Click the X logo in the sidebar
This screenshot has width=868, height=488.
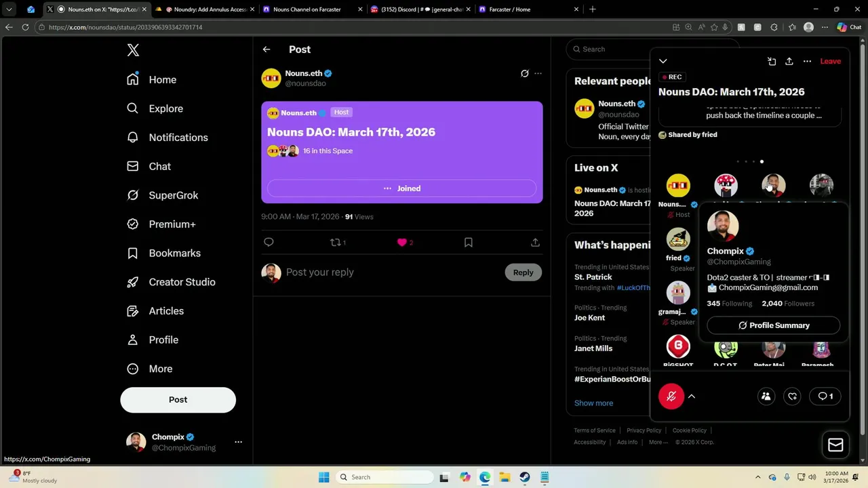pyautogui.click(x=133, y=50)
